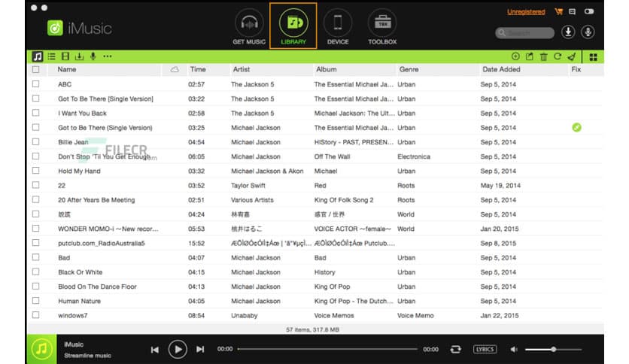Add music with the plus circle icon
Image resolution: width=629 pixels, height=364 pixels.
tap(515, 56)
